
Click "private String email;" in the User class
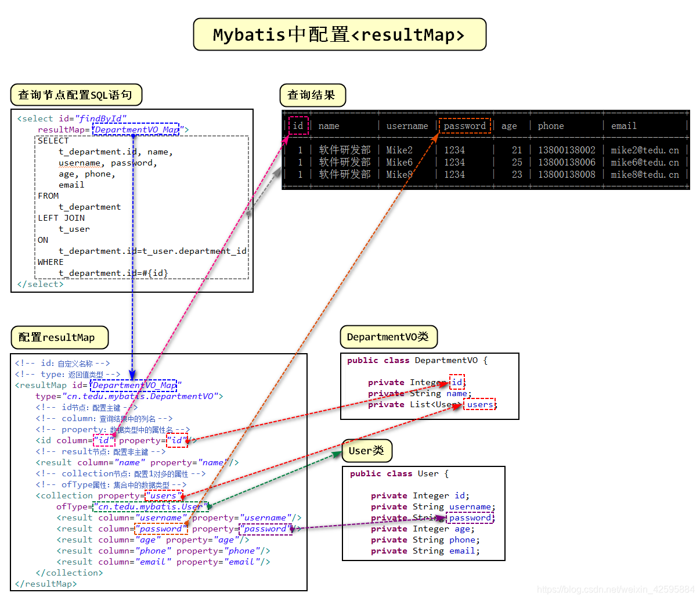coord(425,551)
